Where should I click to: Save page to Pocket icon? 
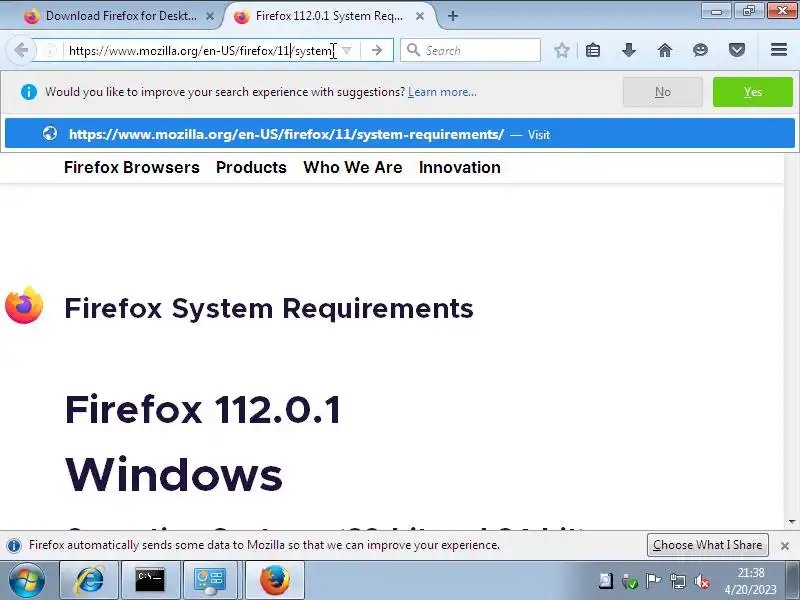tap(736, 50)
